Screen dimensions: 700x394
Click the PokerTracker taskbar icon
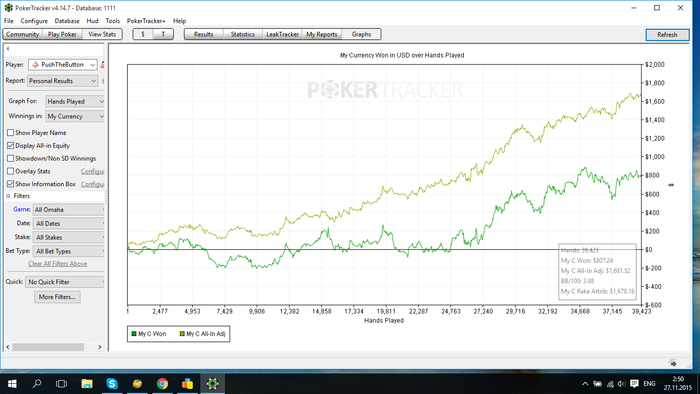coord(212,384)
